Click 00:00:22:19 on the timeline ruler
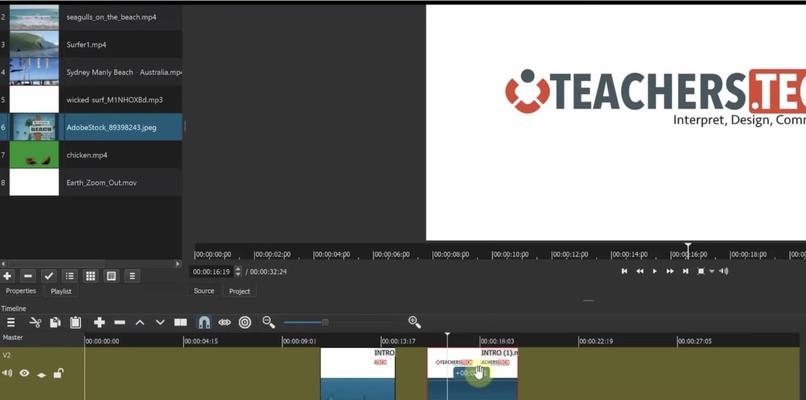Screen dimensions: 806x400 tap(595, 341)
